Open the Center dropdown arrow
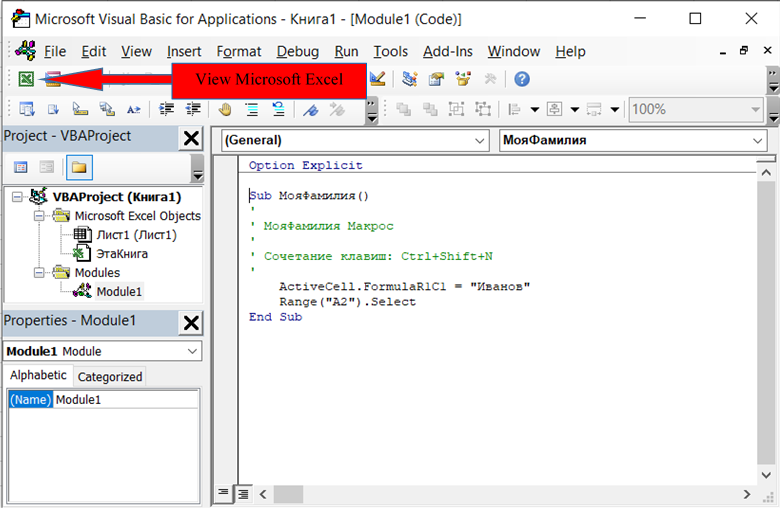This screenshot has width=780, height=510. [x=575, y=109]
